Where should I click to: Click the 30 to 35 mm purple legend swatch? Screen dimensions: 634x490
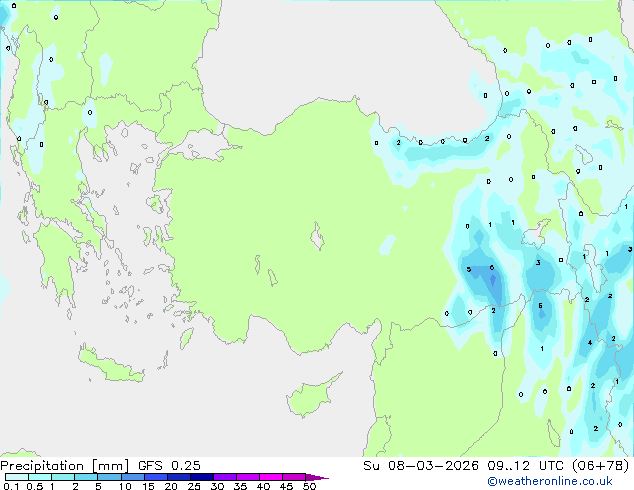tap(225, 477)
